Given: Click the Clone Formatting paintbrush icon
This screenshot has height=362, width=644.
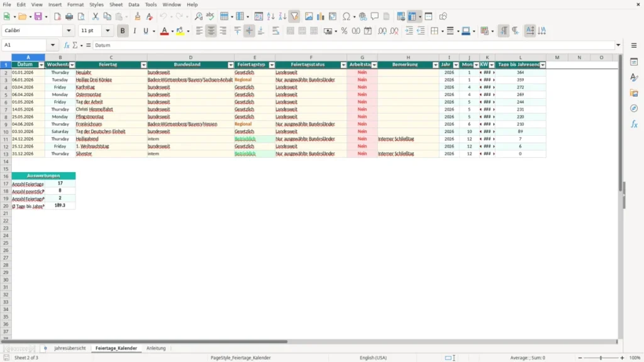Looking at the screenshot, I should (x=138, y=16).
